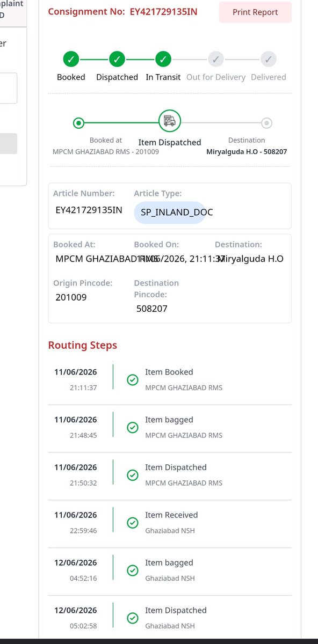This screenshot has width=318, height=644.
Task: Click check icon beside Item Received 22:59:46
Action: (x=132, y=523)
